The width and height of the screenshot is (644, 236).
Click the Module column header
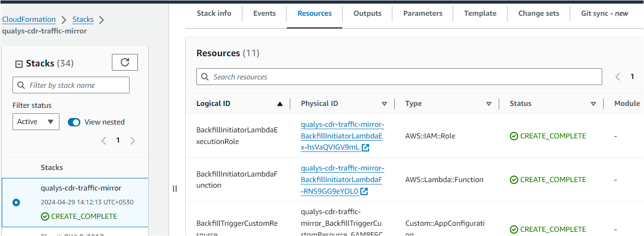click(627, 104)
